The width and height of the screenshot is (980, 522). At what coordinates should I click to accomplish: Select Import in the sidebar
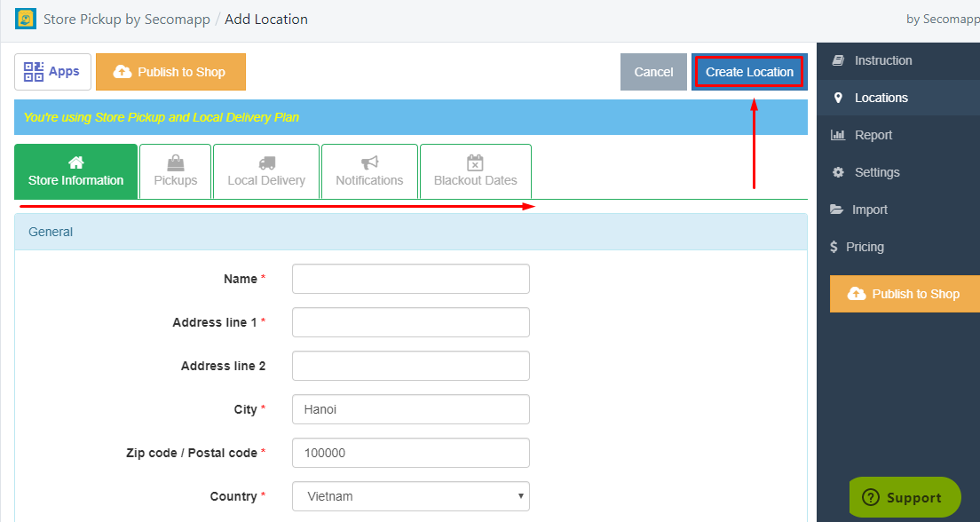898,210
